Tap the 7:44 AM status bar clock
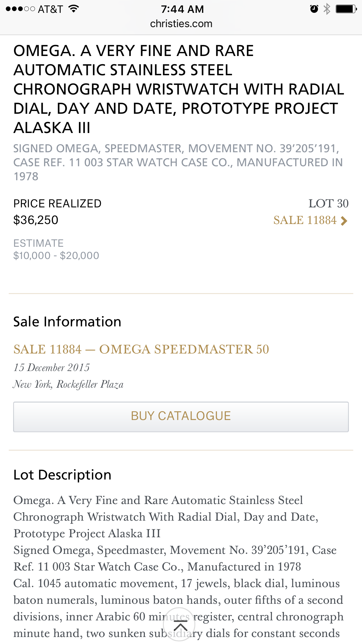 click(x=182, y=9)
